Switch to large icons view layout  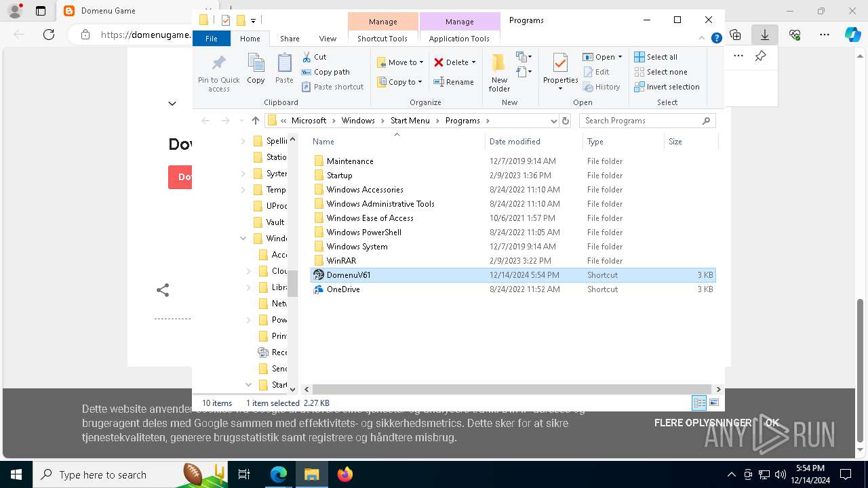[713, 403]
